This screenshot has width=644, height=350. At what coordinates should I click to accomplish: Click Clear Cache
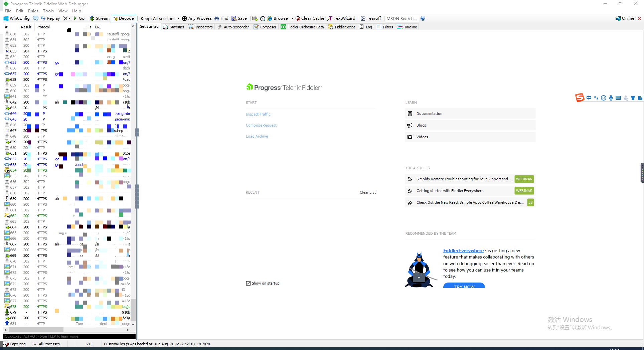click(x=310, y=18)
